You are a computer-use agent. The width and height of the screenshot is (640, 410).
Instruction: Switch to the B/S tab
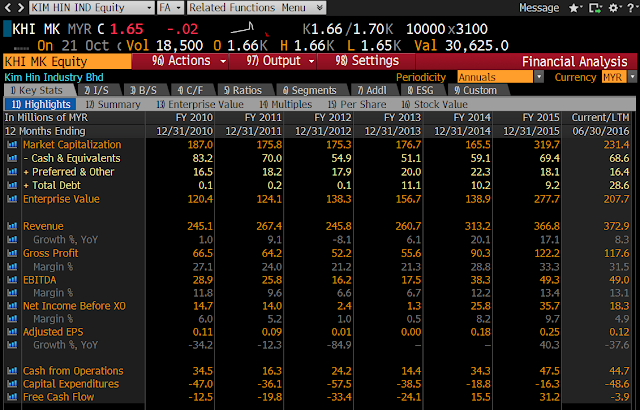[x=146, y=90]
